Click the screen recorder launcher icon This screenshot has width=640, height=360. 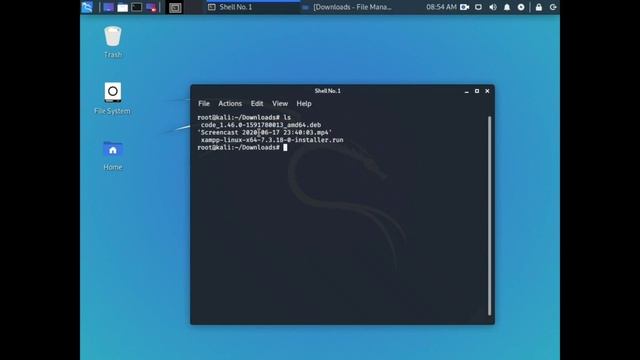coord(151,7)
